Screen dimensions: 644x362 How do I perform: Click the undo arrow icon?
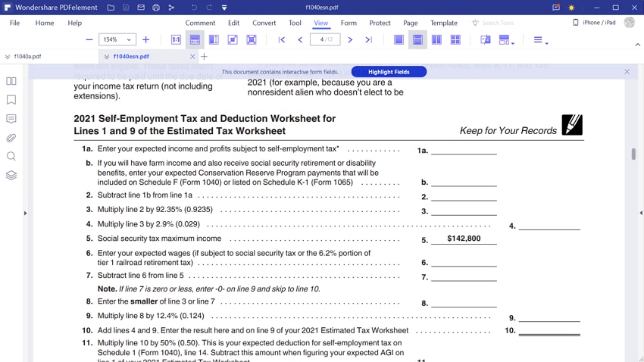click(x=194, y=8)
